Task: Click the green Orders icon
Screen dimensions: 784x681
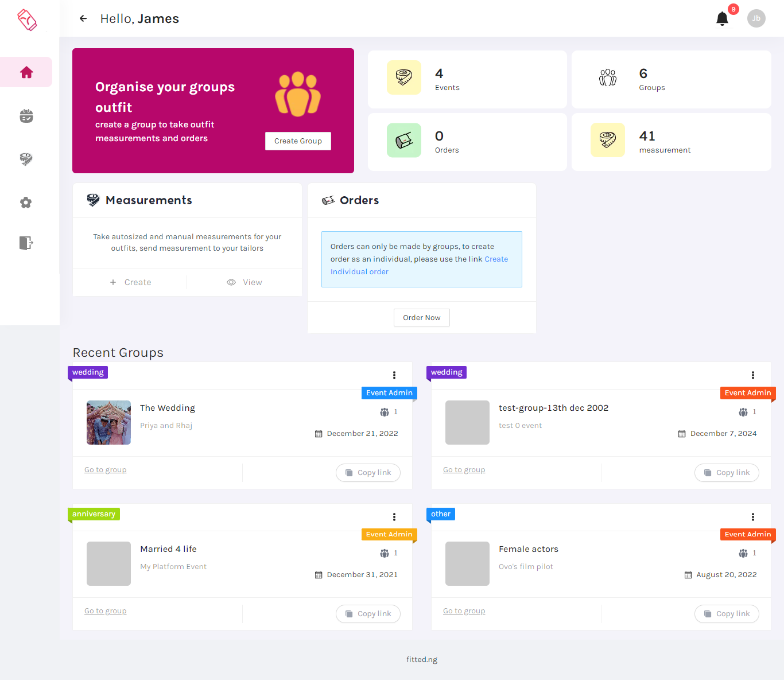Action: tap(404, 140)
